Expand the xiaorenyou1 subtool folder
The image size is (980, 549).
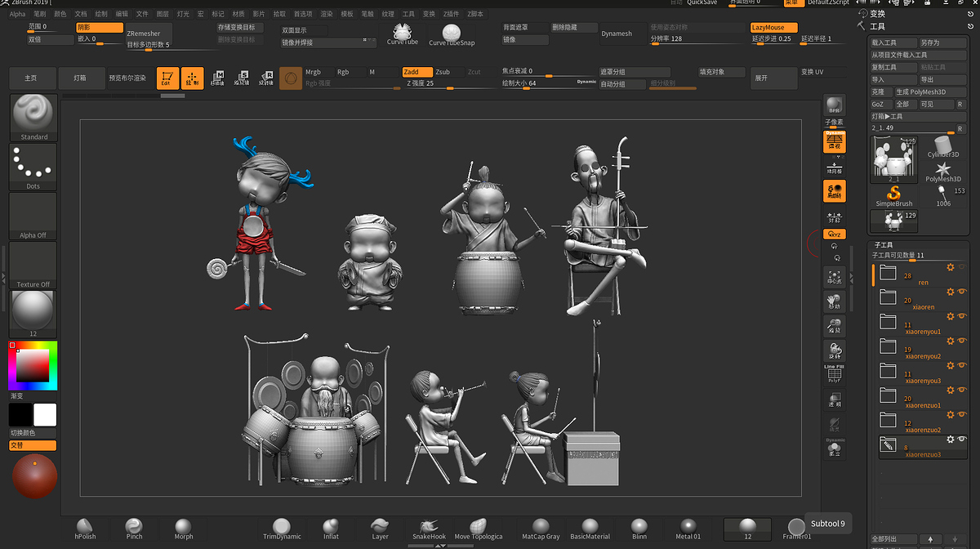(888, 322)
